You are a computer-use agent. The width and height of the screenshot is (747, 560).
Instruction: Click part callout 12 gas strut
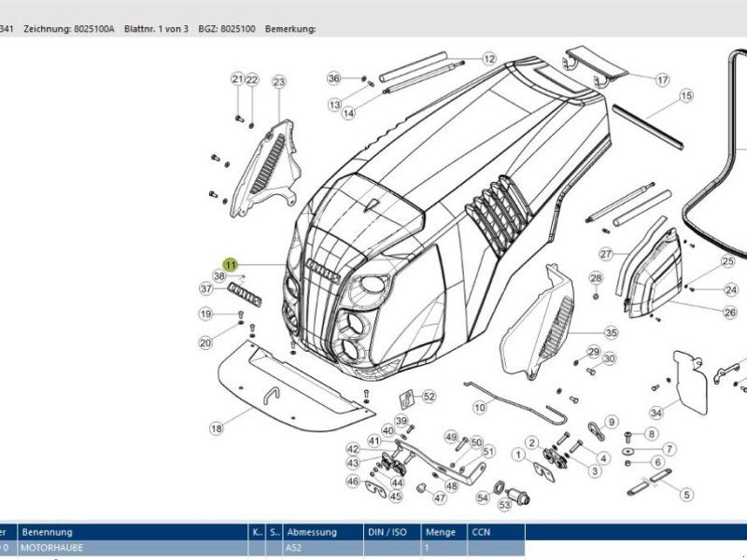(489, 59)
